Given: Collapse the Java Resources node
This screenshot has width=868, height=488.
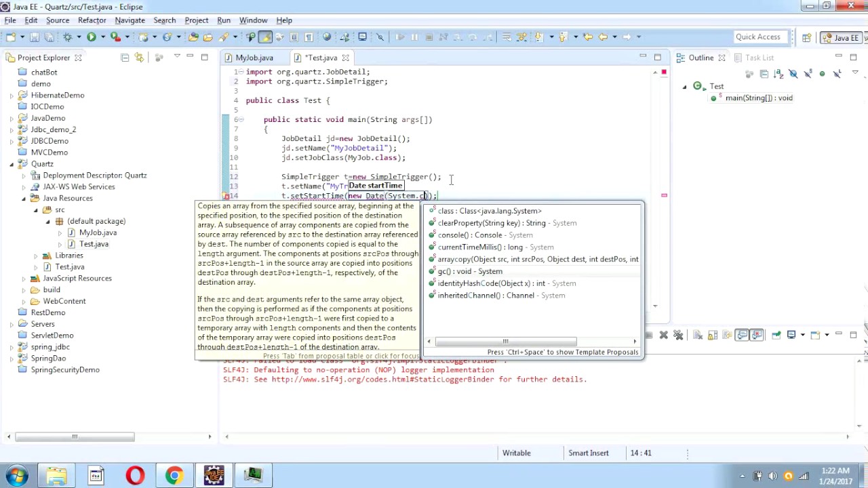Looking at the screenshot, I should tap(24, 199).
